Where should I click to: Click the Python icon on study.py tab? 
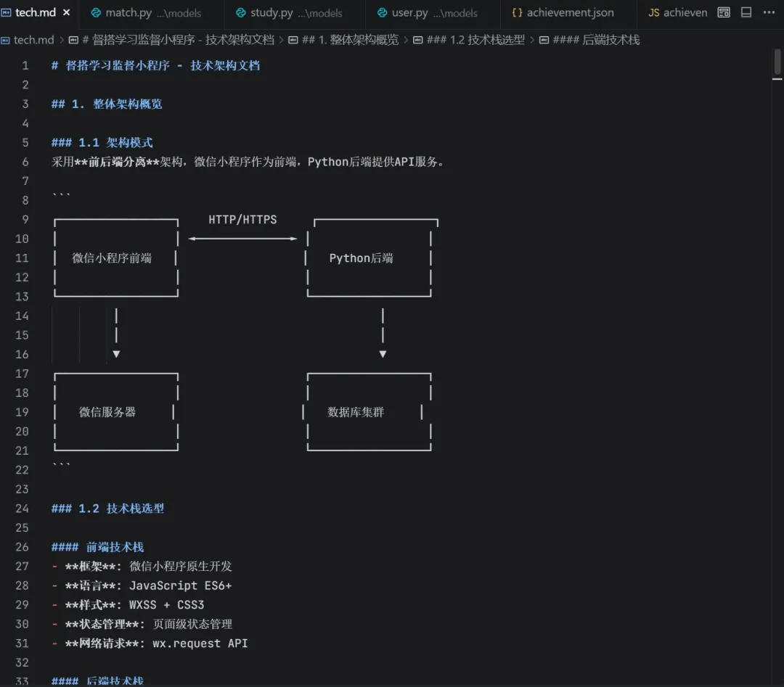[240, 12]
